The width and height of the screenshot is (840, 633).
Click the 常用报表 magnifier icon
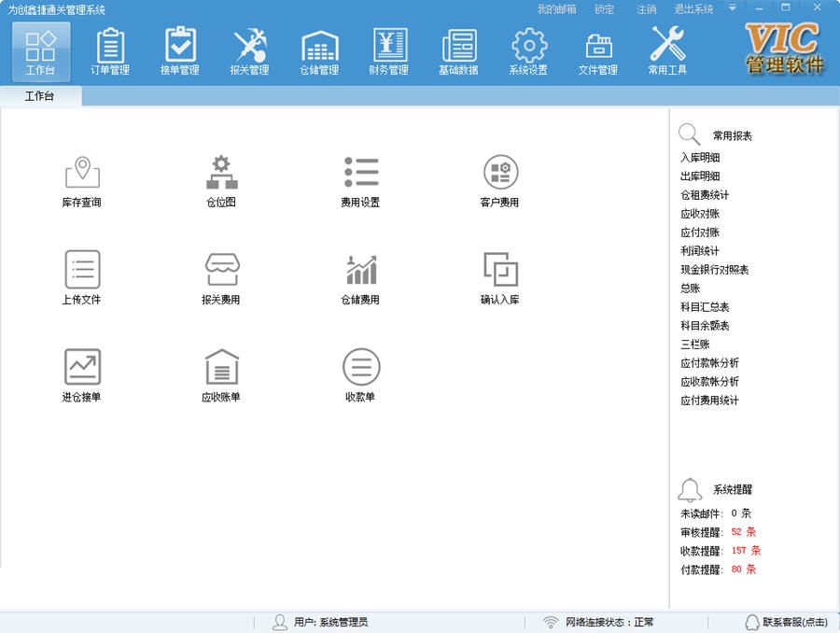pyautogui.click(x=689, y=134)
